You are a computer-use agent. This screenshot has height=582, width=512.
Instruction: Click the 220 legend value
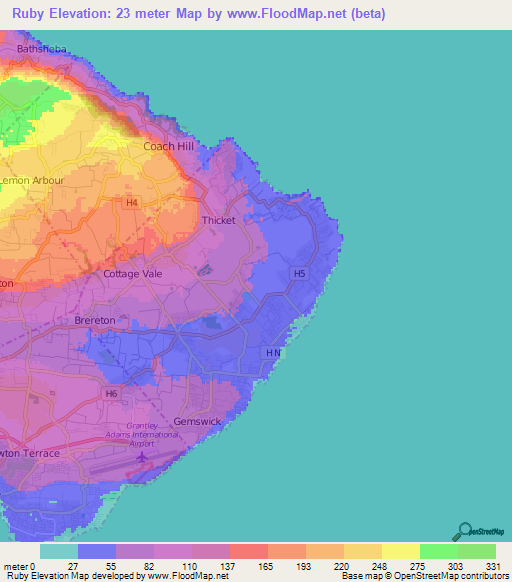(341, 567)
